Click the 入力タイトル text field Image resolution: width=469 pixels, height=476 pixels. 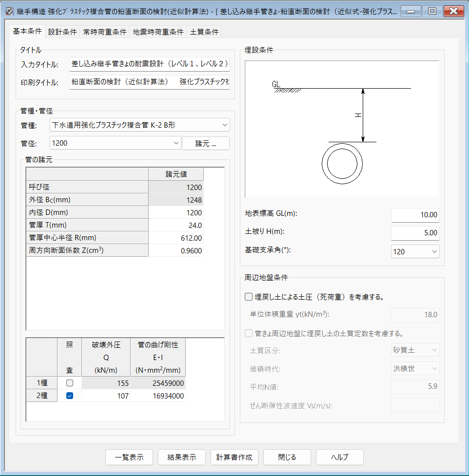[149, 64]
